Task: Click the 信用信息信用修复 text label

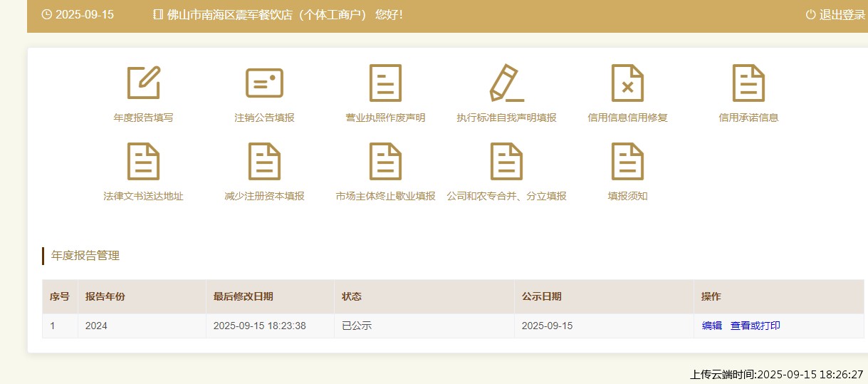Action: click(x=627, y=118)
